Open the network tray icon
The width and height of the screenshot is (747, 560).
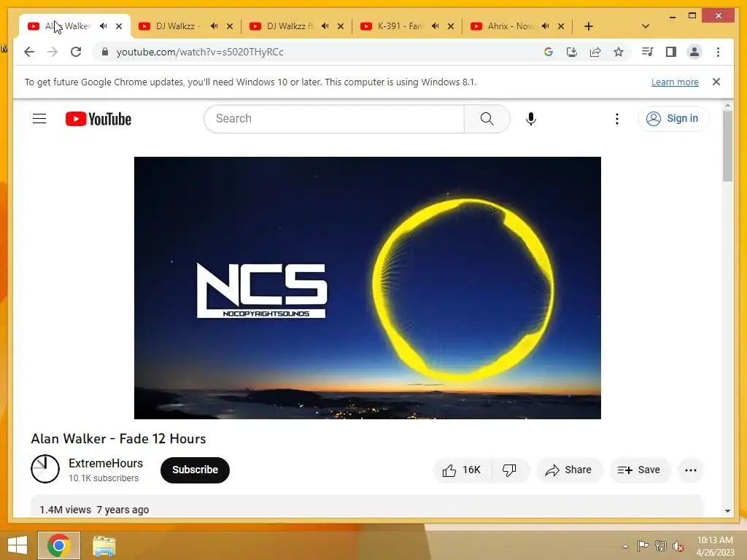(x=661, y=546)
